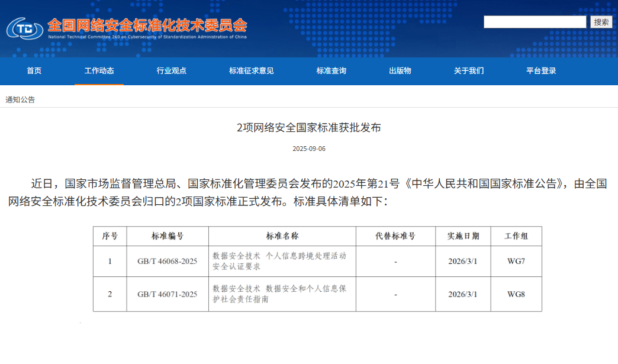Click the WG8 working group cell
The height and width of the screenshot is (364, 618).
pos(515,294)
